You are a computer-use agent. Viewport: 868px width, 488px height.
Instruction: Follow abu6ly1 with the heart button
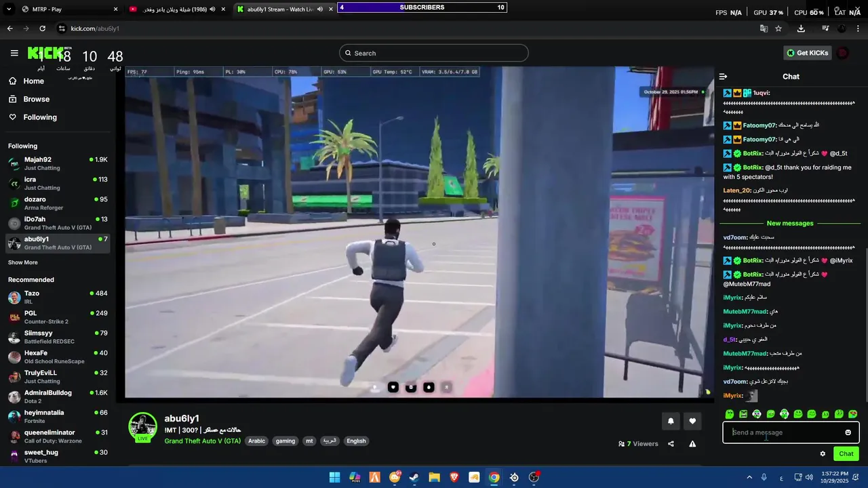pyautogui.click(x=692, y=421)
